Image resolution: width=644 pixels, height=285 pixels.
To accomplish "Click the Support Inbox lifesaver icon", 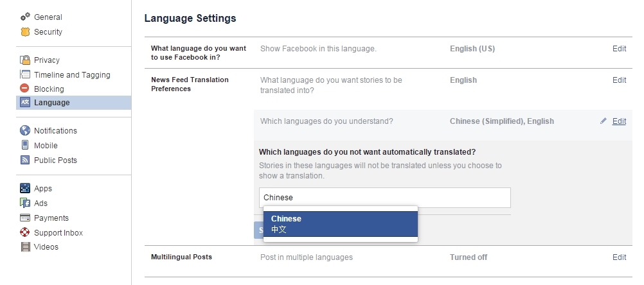I will (26, 232).
